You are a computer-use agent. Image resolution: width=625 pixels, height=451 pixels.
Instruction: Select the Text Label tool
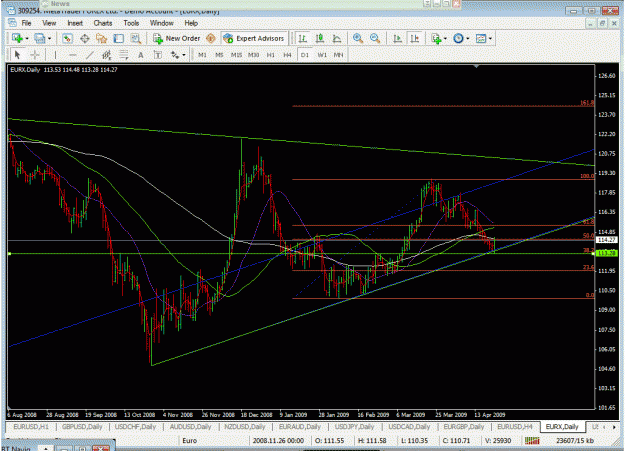click(x=158, y=55)
